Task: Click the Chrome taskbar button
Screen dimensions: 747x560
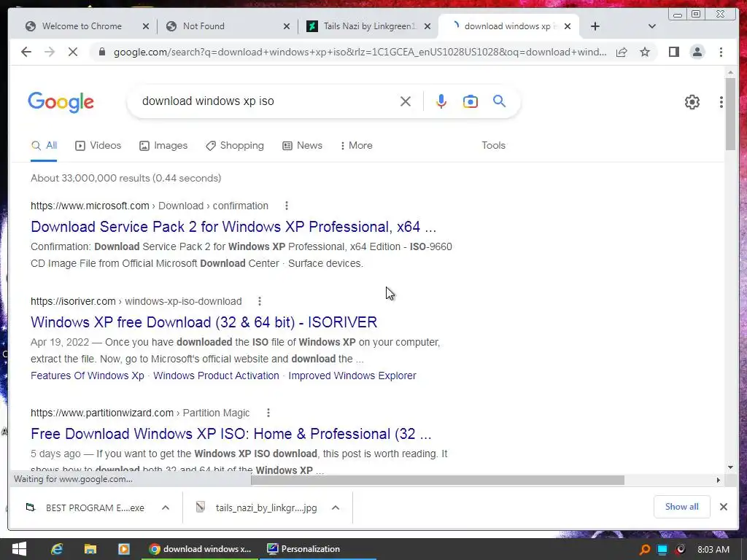Action: tap(200, 549)
